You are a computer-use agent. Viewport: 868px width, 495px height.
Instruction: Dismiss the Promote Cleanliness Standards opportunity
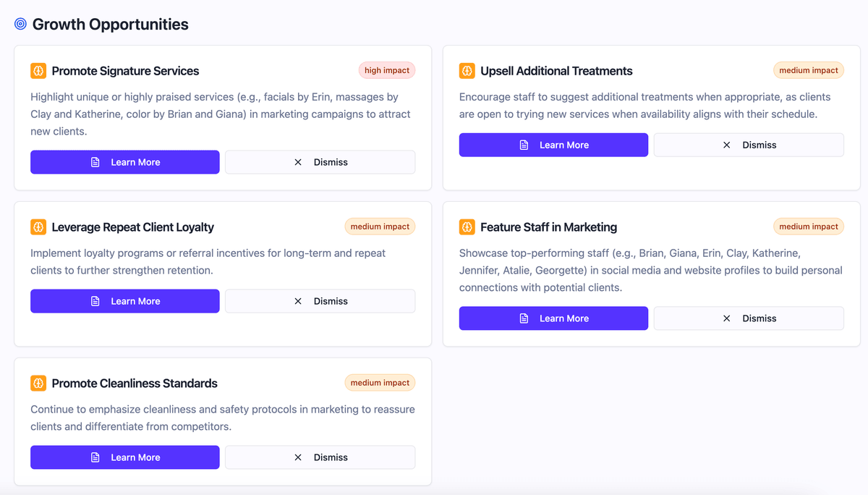(x=320, y=457)
